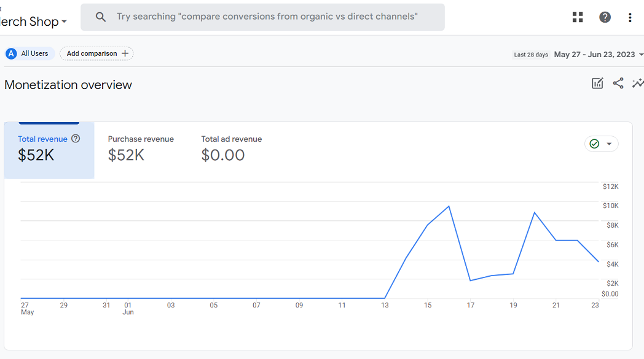The width and height of the screenshot is (644, 359).
Task: Open the Insights icon on the report header
Action: click(x=638, y=83)
